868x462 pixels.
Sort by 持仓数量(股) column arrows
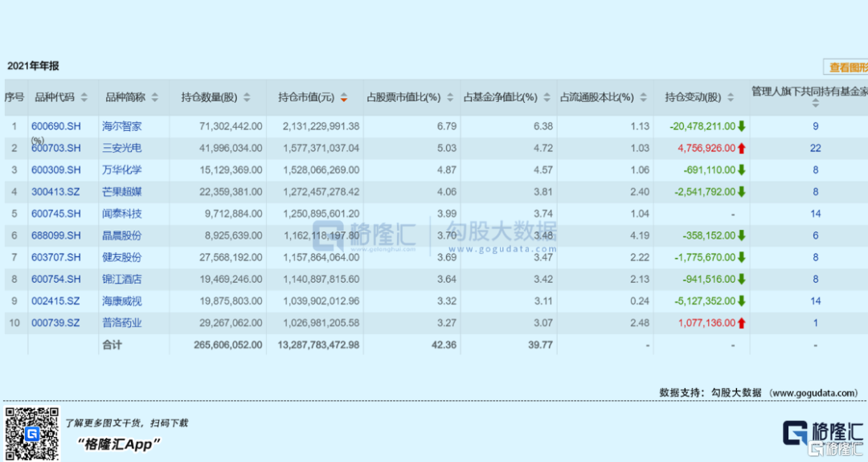tap(247, 98)
